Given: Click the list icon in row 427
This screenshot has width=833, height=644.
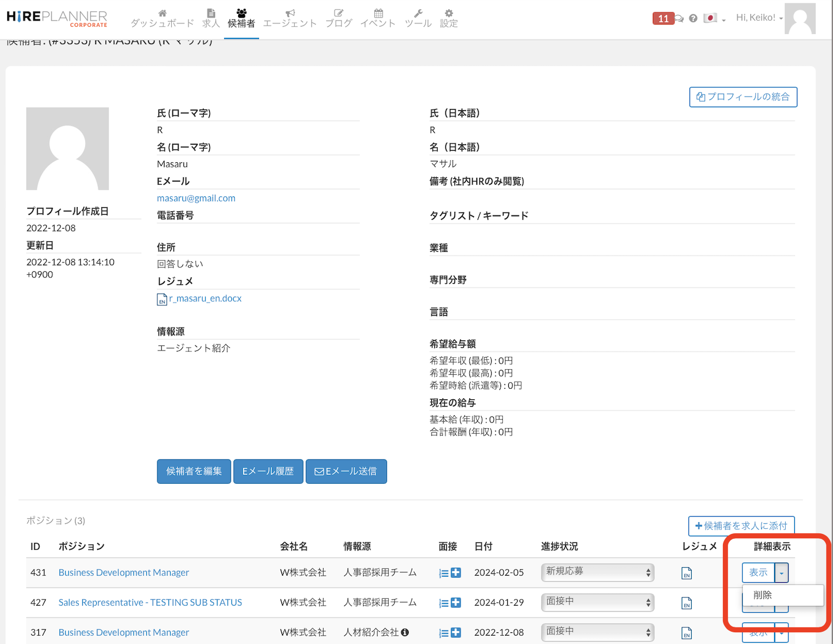Looking at the screenshot, I should point(444,603).
